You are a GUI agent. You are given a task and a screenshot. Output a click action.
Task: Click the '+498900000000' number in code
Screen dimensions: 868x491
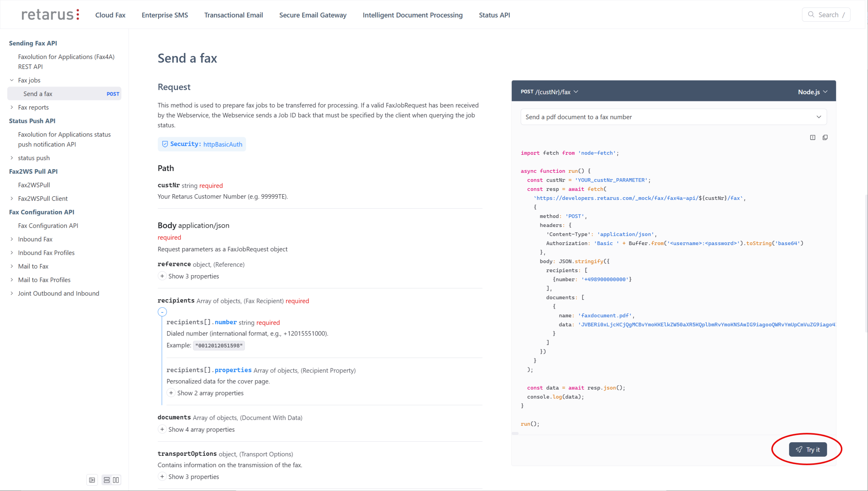pos(605,279)
